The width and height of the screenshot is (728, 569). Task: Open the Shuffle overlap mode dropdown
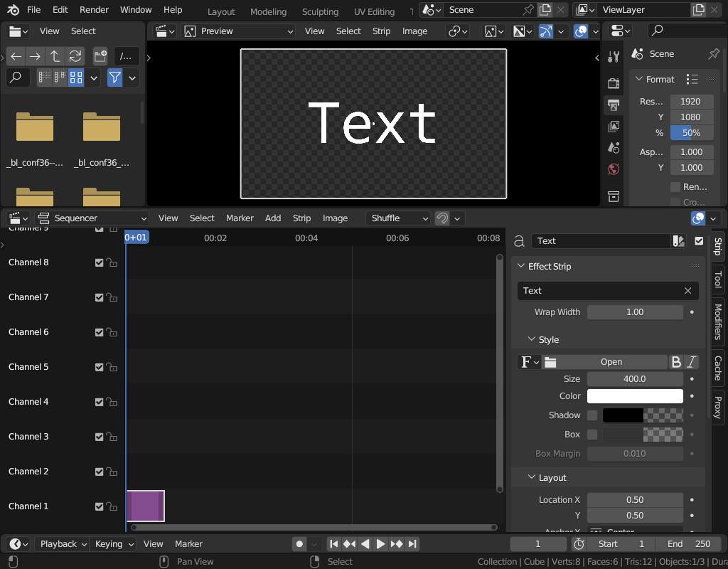[398, 218]
